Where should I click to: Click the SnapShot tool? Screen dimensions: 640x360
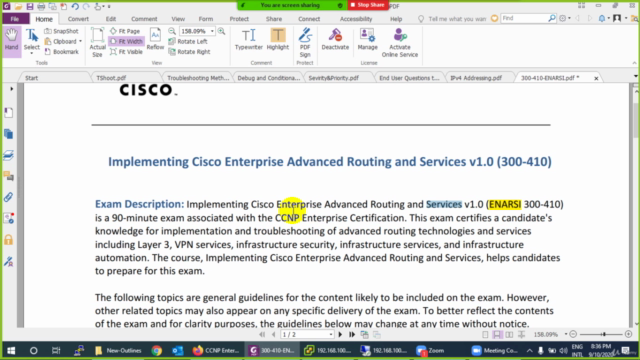(61, 31)
